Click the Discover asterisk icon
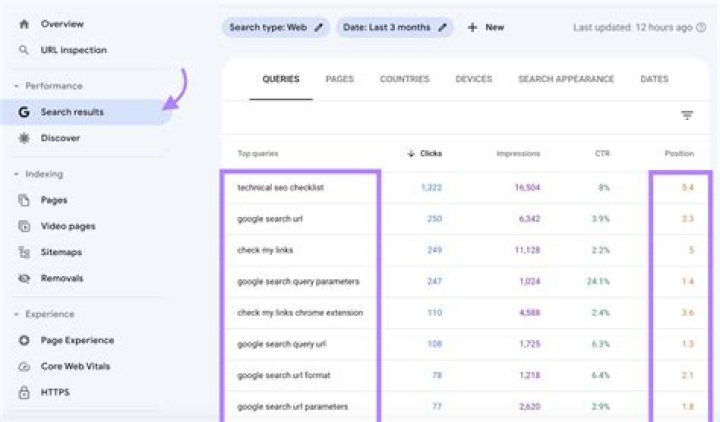 pyautogui.click(x=24, y=138)
